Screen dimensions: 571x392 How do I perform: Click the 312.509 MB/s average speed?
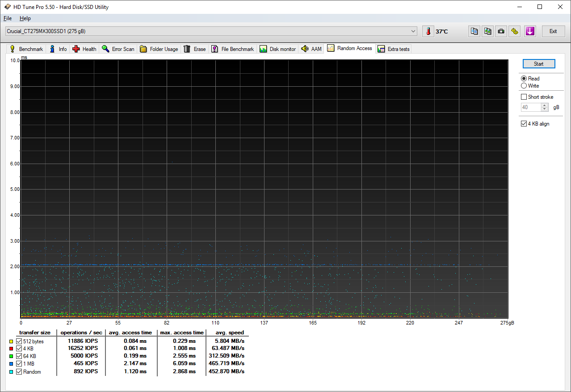click(227, 356)
